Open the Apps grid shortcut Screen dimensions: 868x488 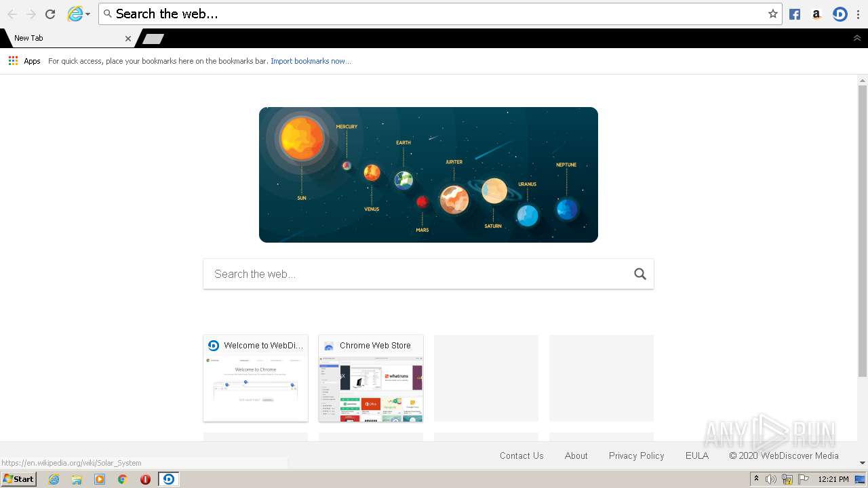pyautogui.click(x=13, y=61)
